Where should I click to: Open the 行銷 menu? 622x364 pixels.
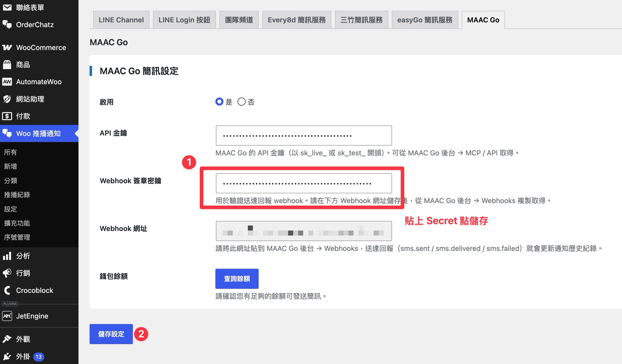[39, 273]
